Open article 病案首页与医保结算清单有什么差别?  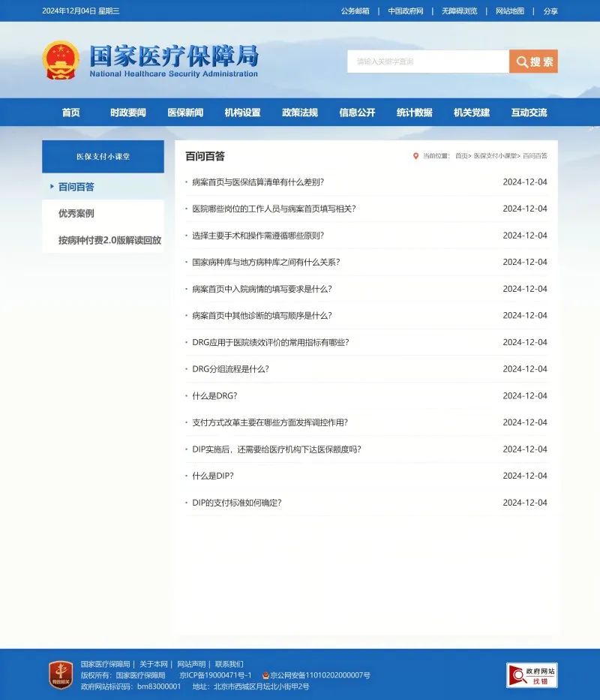pyautogui.click(x=257, y=182)
